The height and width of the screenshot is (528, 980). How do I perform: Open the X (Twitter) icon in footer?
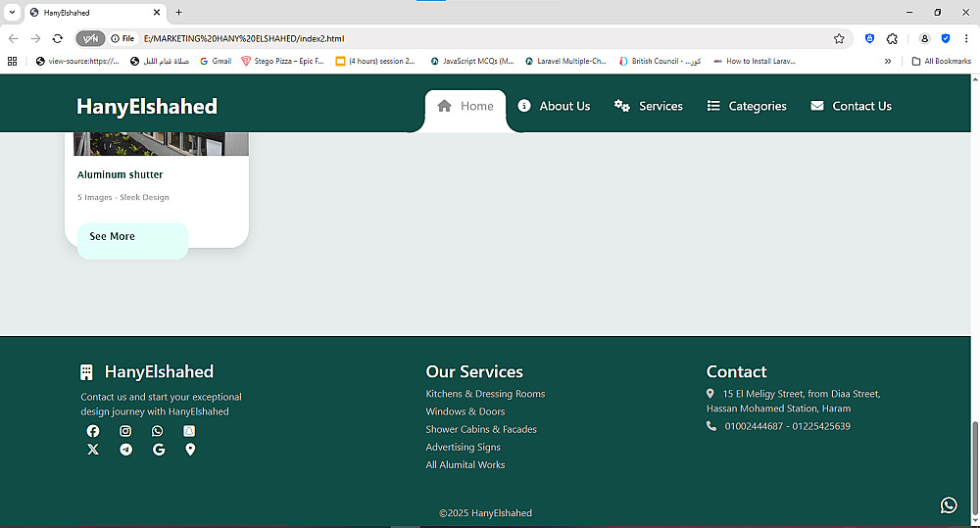92,450
